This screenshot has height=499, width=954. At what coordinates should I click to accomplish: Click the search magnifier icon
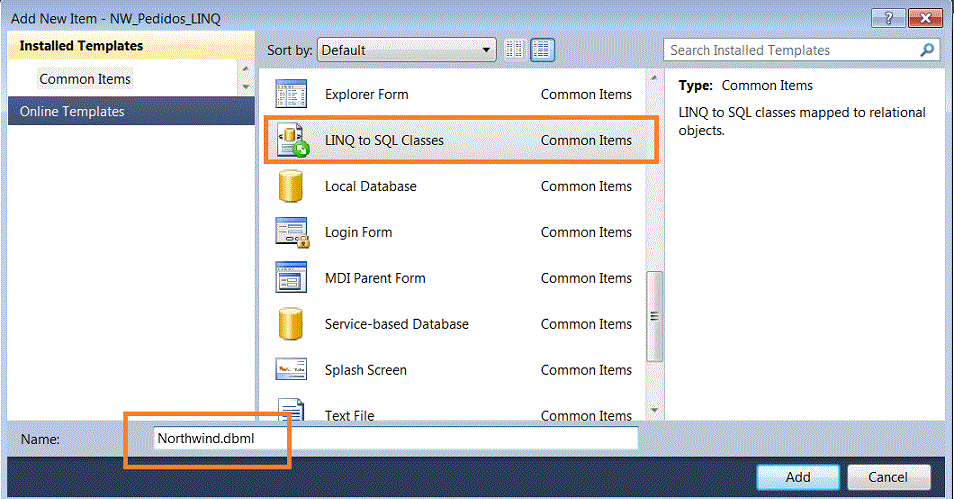click(927, 50)
